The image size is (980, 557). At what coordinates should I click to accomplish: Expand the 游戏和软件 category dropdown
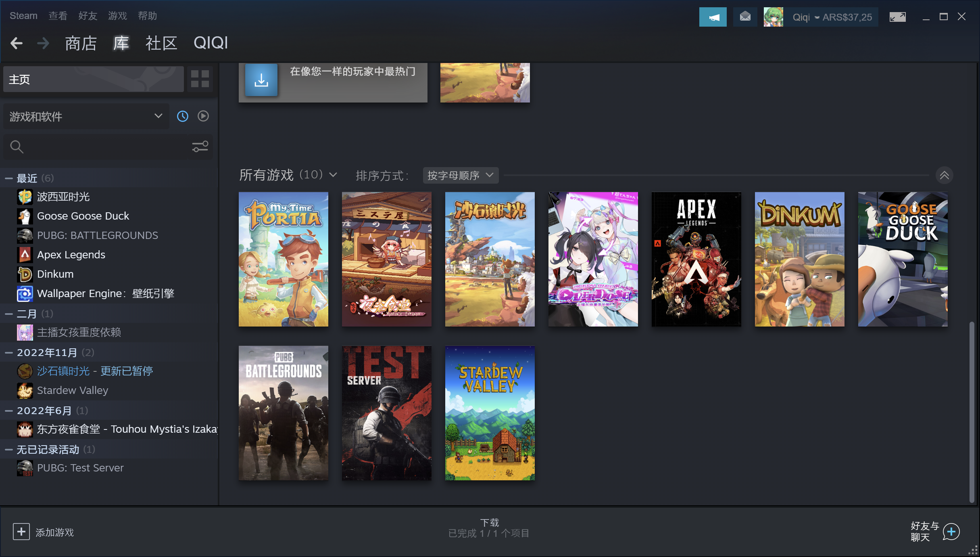[158, 116]
